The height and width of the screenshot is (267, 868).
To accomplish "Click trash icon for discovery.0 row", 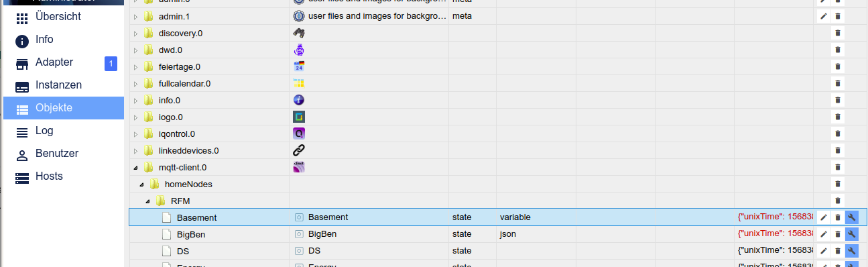I will click(837, 33).
